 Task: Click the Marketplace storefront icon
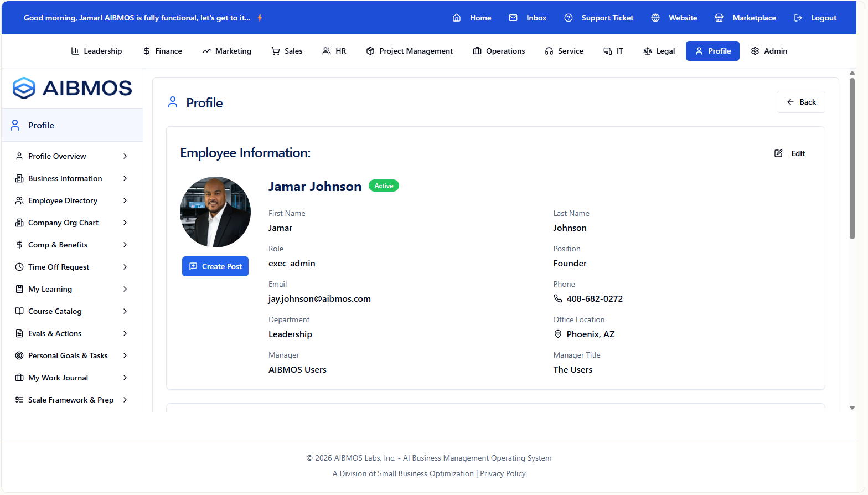click(719, 18)
